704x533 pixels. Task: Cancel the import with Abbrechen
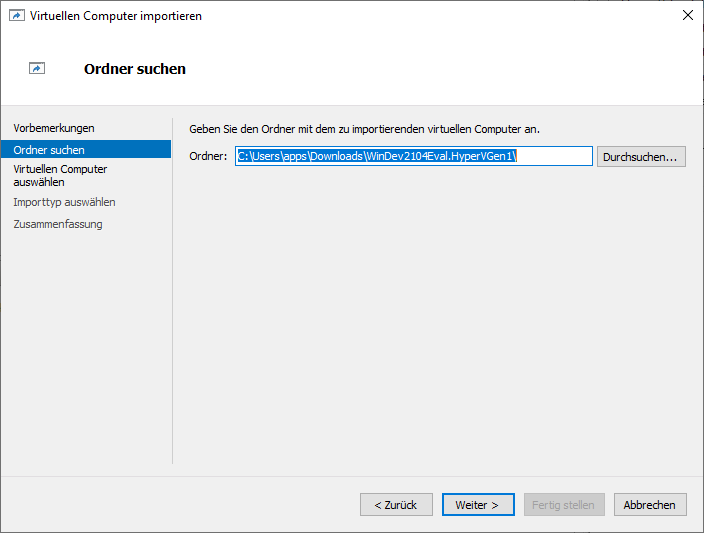[x=650, y=505]
